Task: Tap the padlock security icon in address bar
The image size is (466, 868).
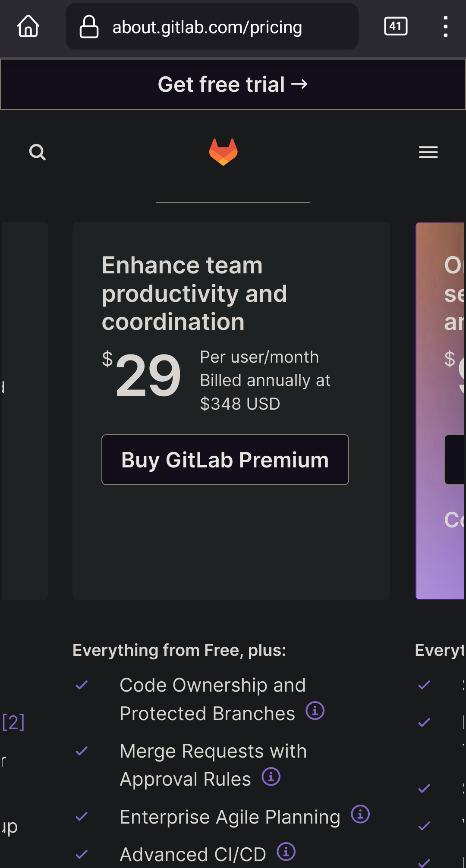Action: tap(88, 27)
